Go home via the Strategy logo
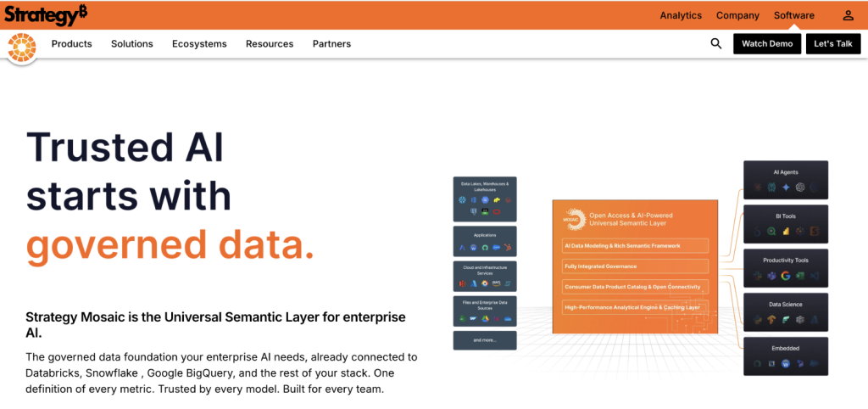Image resolution: width=868 pixels, height=409 pixels. pyautogui.click(x=46, y=15)
